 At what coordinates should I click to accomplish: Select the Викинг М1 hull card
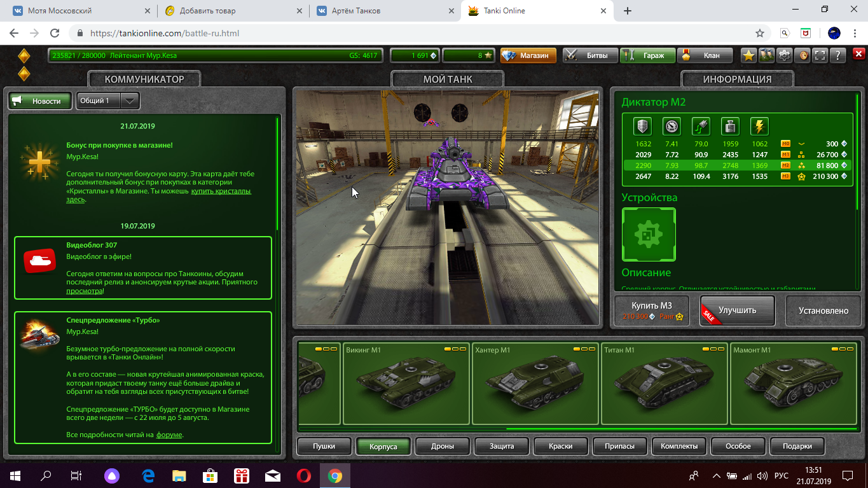coord(406,384)
